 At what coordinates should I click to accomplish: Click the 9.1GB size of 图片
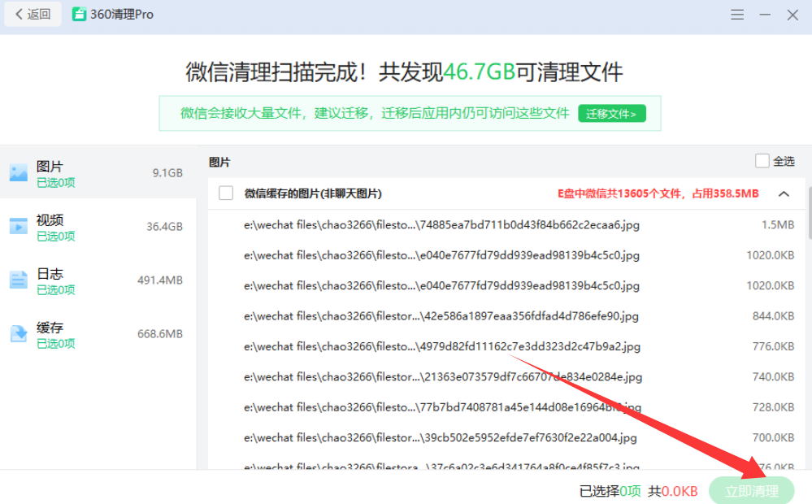click(x=167, y=173)
